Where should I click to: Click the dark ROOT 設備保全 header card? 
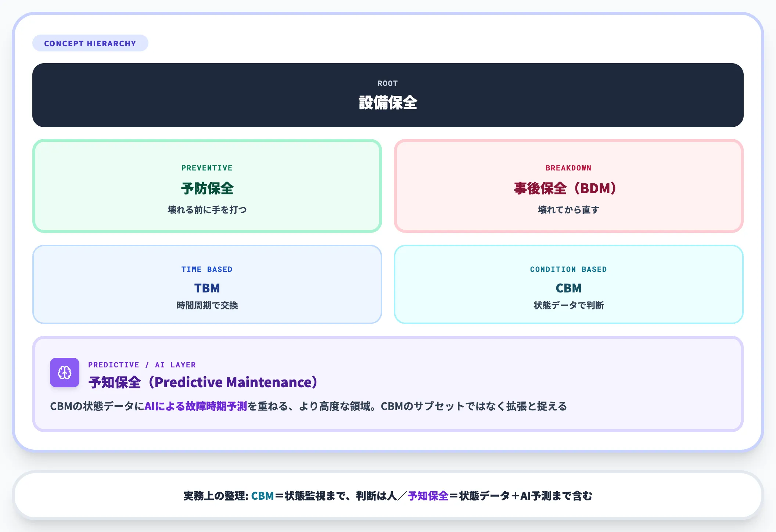click(x=388, y=94)
